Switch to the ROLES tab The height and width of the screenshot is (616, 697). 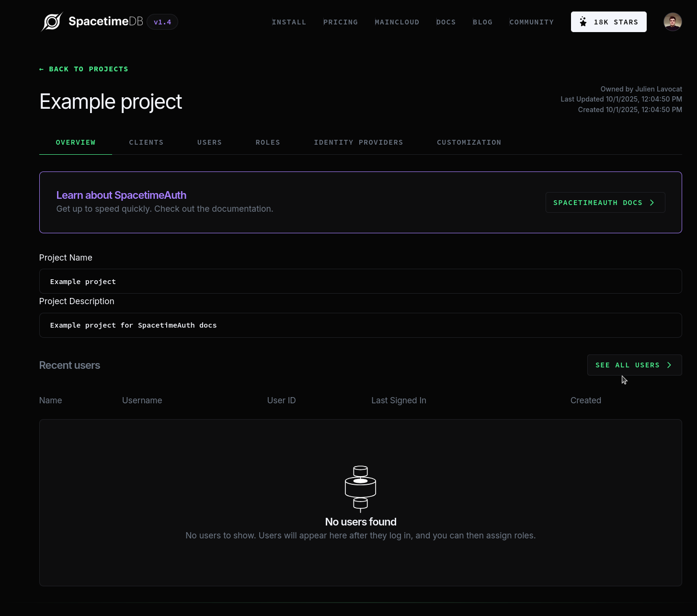[x=268, y=142]
